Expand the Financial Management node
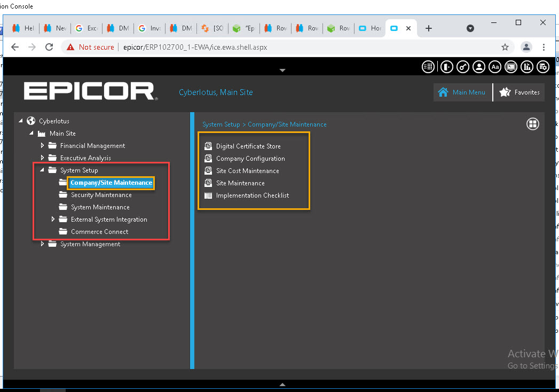Image resolution: width=559 pixels, height=392 pixels. [42, 145]
